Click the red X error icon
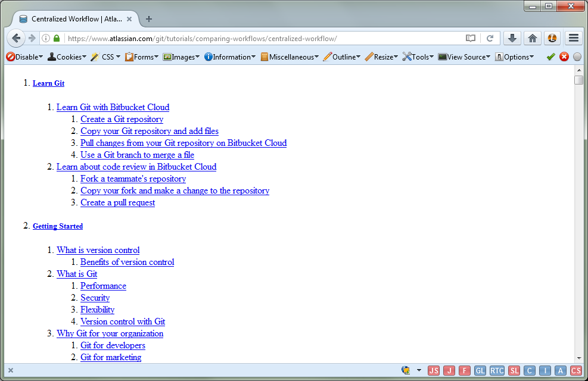Screen dimensions: 588x381 (564, 57)
